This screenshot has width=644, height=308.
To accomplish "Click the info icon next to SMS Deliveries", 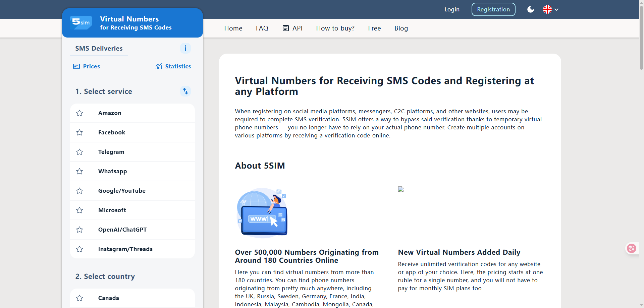I will click(185, 48).
